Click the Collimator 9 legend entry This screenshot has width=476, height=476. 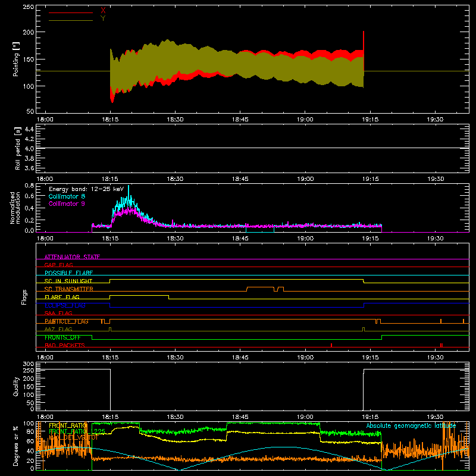67,203
